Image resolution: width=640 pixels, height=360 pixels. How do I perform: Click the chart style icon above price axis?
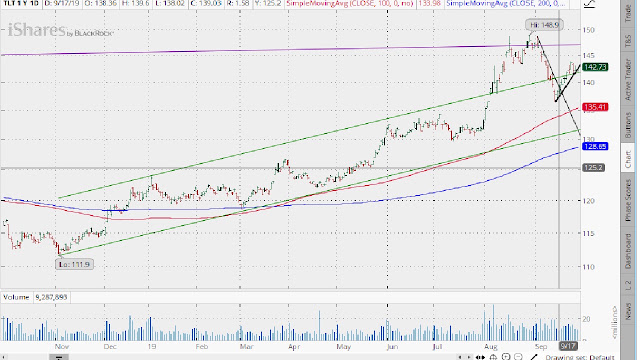(x=589, y=4)
